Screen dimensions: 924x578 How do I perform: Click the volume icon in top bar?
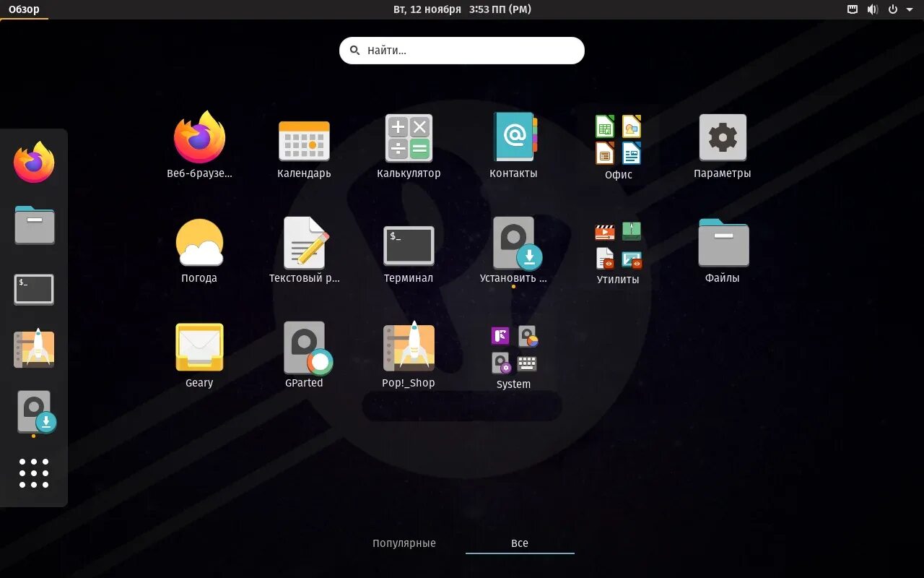(x=872, y=9)
